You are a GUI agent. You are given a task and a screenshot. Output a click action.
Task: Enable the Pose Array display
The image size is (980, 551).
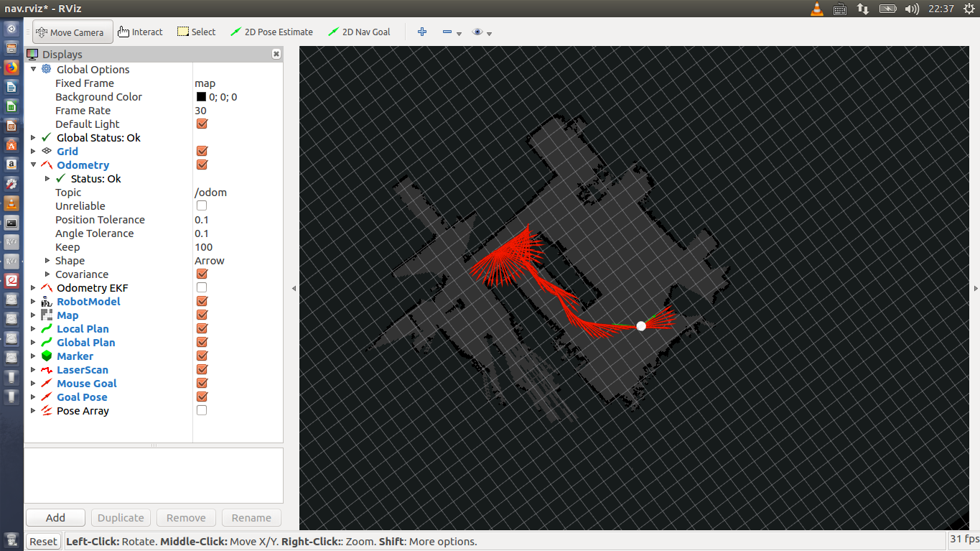coord(202,410)
